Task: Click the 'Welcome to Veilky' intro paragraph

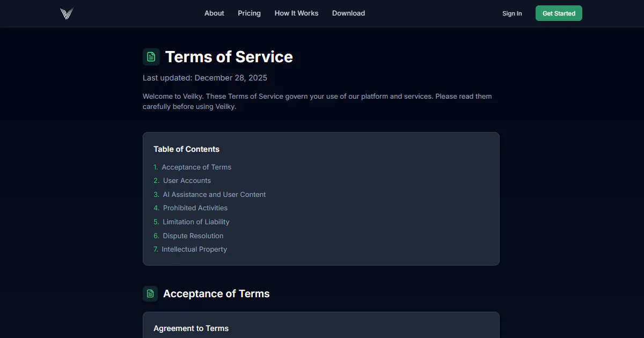Action: [x=317, y=101]
